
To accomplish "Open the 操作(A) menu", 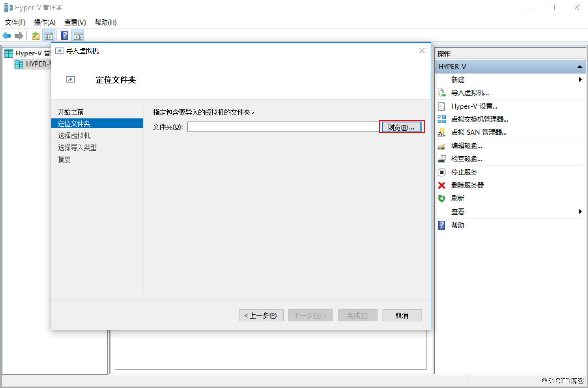I will [45, 22].
